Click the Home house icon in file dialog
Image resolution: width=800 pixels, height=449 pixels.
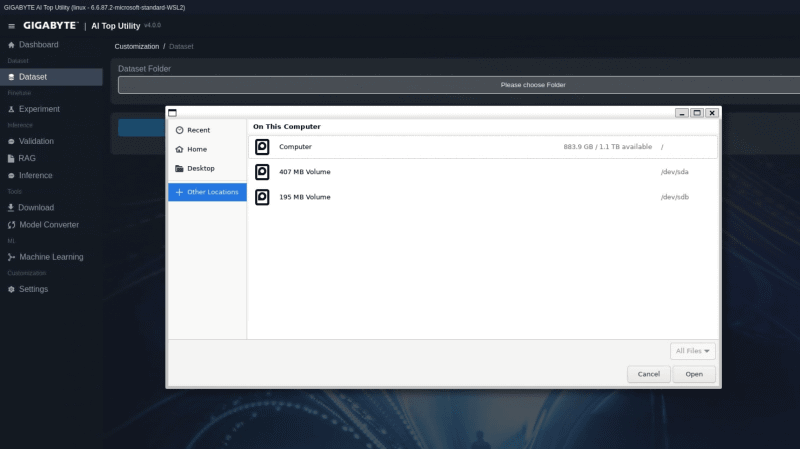point(179,149)
